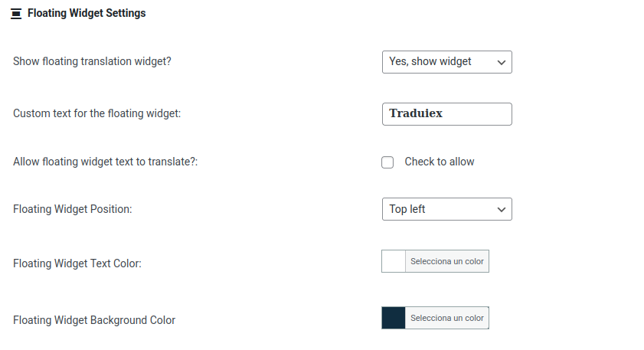Click the dark blue background color swatch
Viewport: 644px width, 350px height.
point(394,318)
